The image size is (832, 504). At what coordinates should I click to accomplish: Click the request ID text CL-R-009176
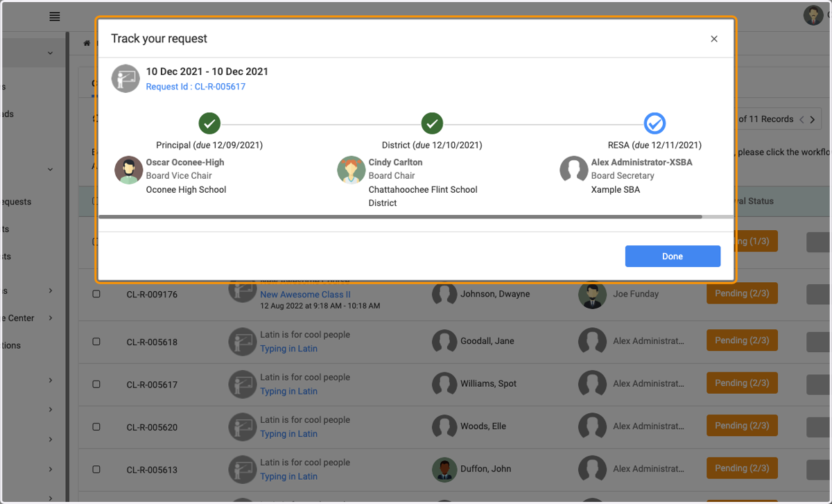tap(152, 295)
